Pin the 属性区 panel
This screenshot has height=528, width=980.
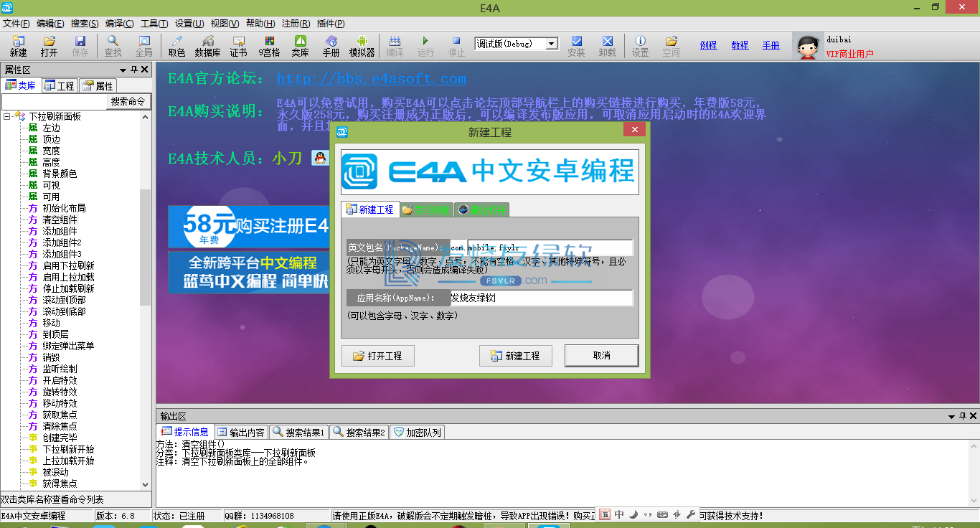[x=134, y=70]
